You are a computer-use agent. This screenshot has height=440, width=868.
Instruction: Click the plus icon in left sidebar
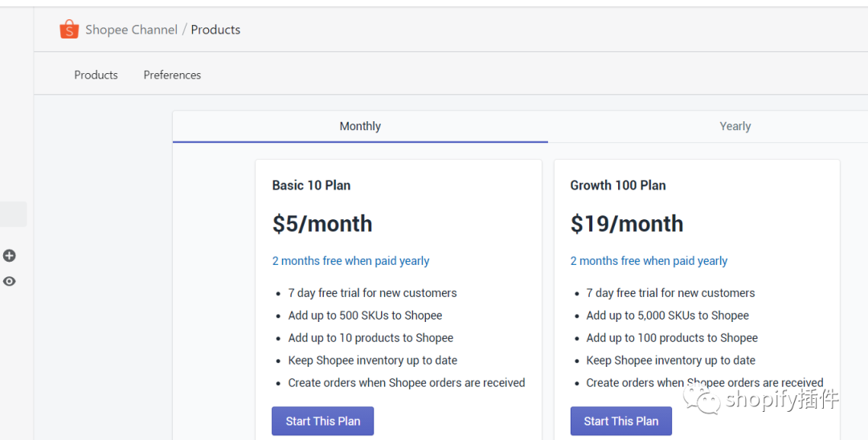[10, 255]
